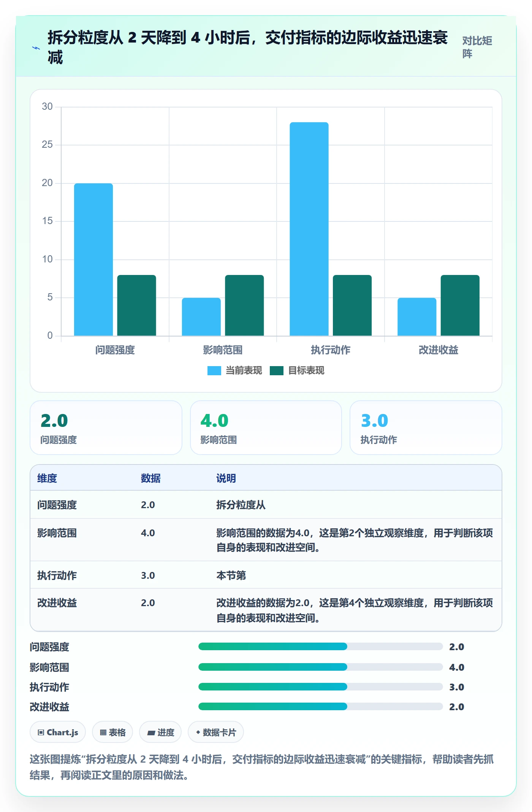
Task: Toggle the 当前表现 legend color swatch
Action: [214, 370]
